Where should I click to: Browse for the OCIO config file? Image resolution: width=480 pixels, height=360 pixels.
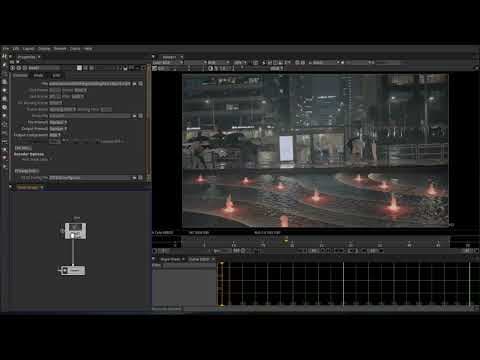click(x=134, y=178)
